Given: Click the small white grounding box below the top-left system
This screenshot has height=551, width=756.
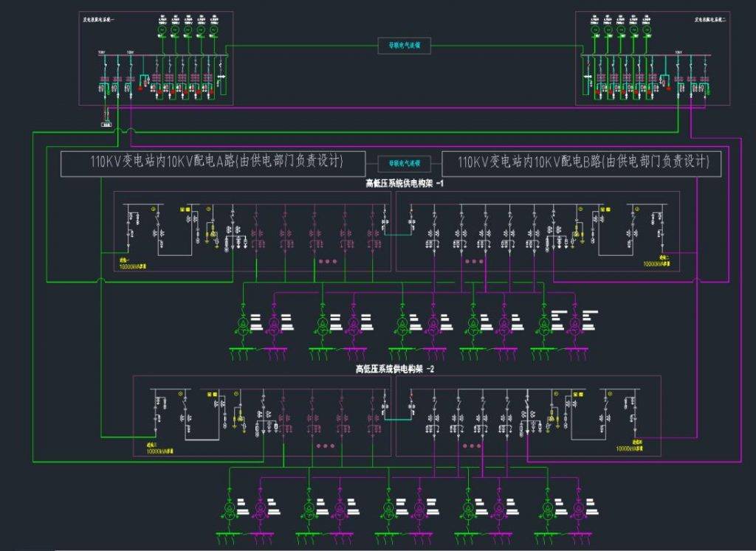Looking at the screenshot, I should click(x=106, y=125).
